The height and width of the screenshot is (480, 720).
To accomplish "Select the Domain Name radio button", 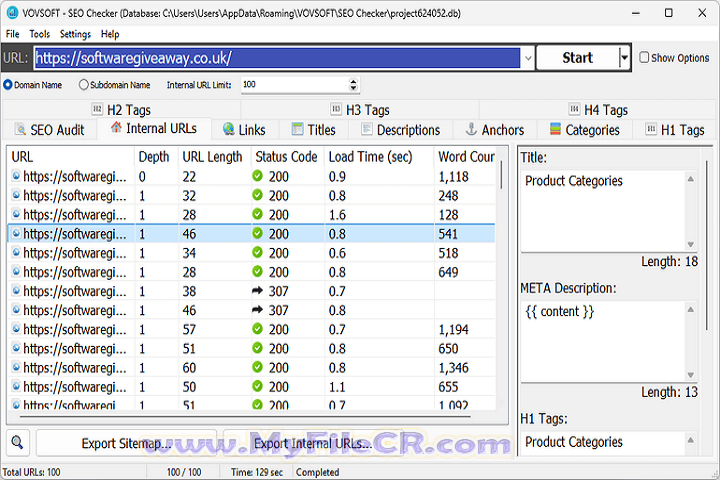I will pos(8,85).
